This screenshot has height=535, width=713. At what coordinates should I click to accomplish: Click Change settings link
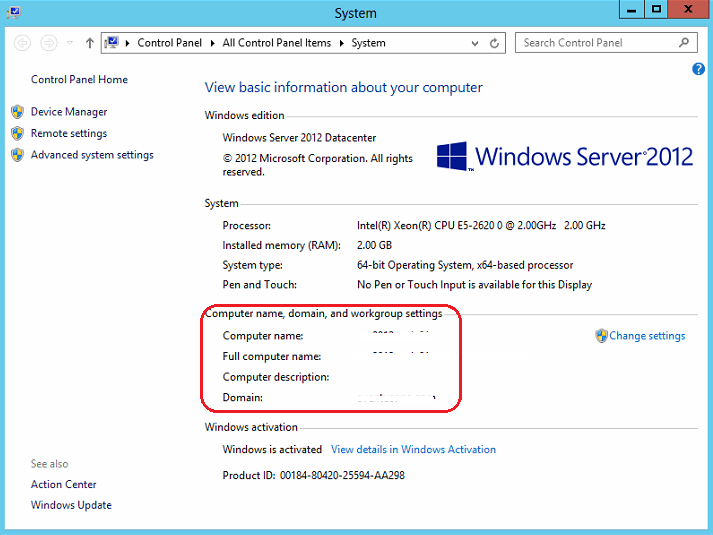(647, 335)
